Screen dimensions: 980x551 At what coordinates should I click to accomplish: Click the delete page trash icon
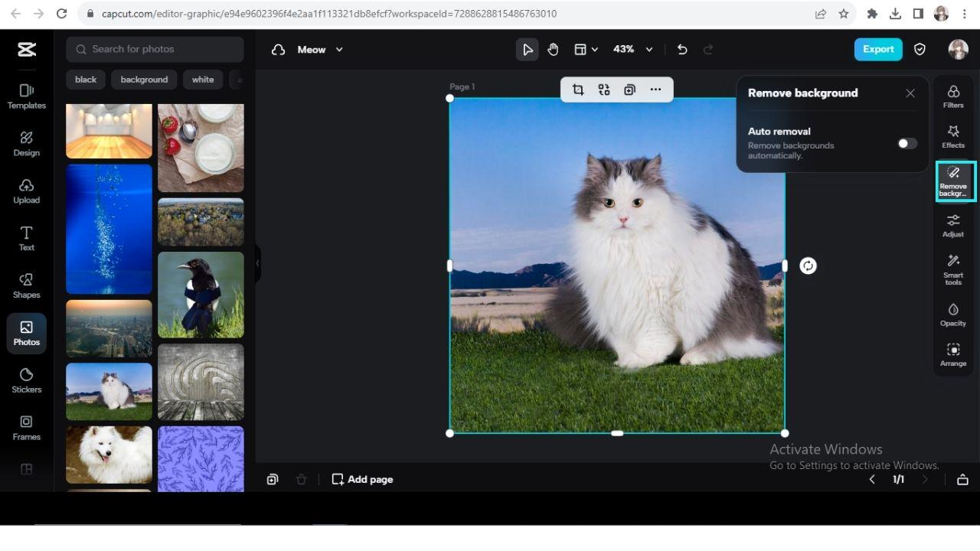click(301, 479)
